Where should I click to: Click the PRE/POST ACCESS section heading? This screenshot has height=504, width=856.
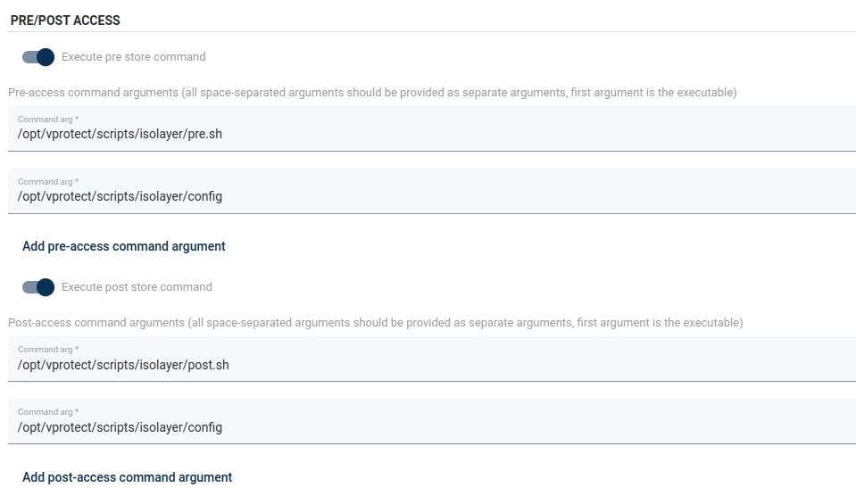[x=65, y=20]
